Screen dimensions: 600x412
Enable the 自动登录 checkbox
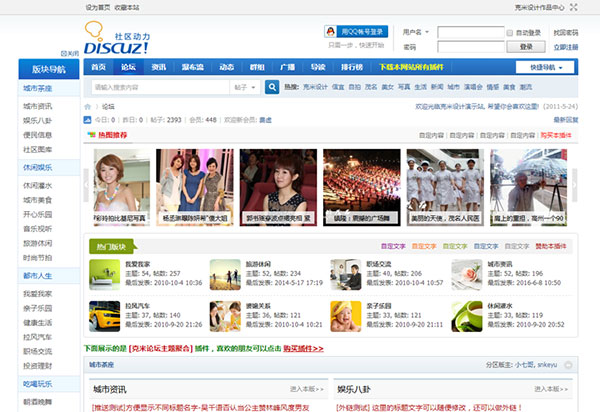pos(511,33)
